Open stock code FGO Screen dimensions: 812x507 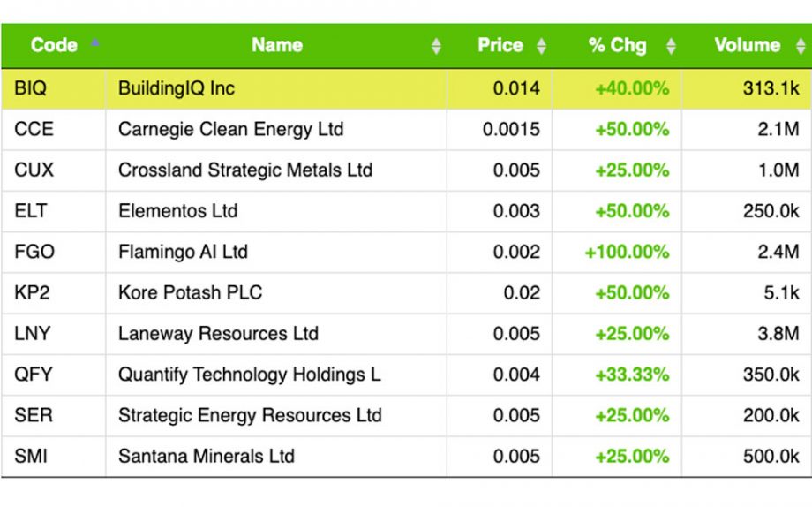click(34, 252)
